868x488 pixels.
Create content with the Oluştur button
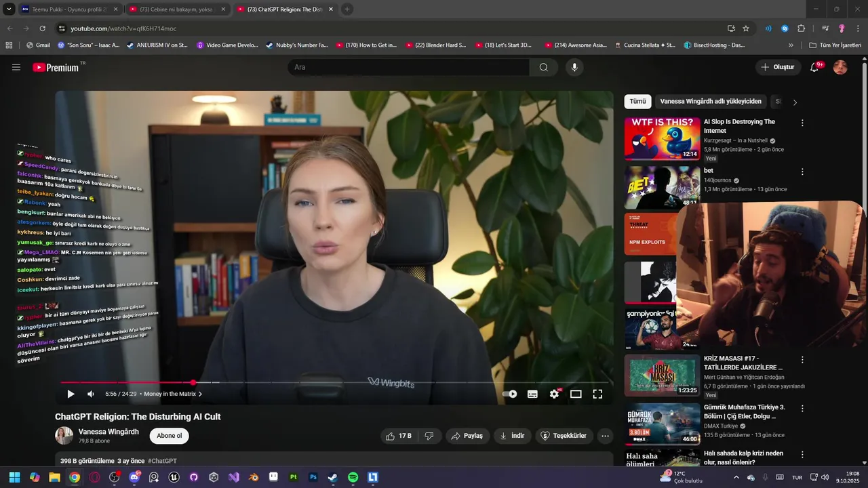point(777,67)
